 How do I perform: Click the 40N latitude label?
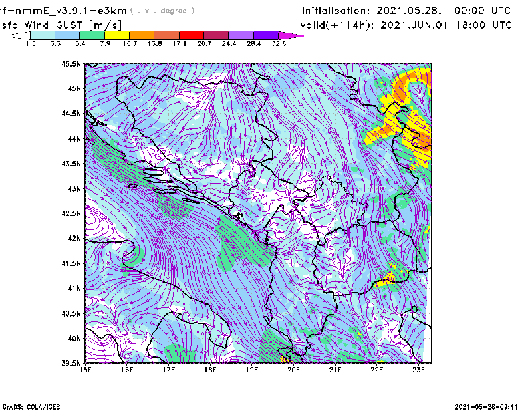click(74, 338)
